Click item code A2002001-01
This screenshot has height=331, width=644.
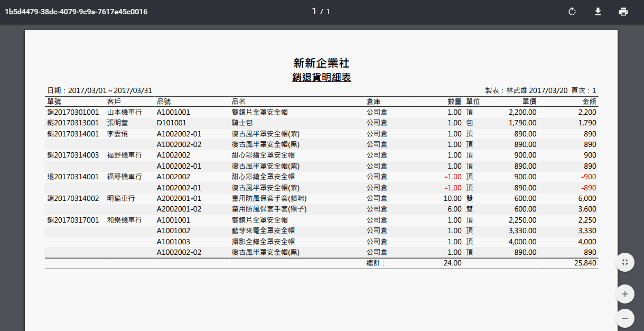tap(179, 199)
